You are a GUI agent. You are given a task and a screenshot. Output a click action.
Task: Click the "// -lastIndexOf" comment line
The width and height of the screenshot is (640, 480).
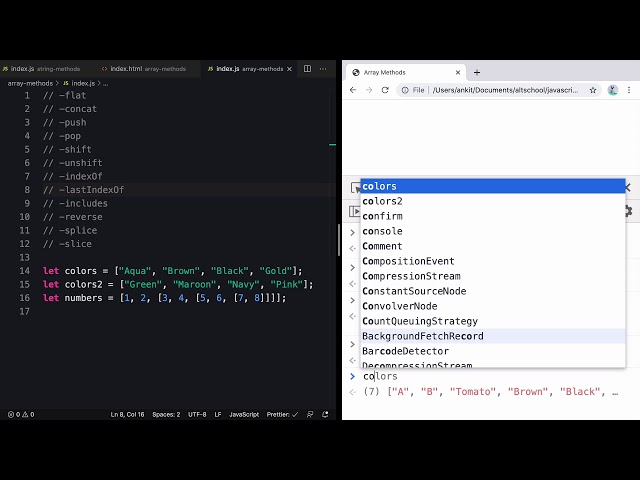click(x=83, y=190)
